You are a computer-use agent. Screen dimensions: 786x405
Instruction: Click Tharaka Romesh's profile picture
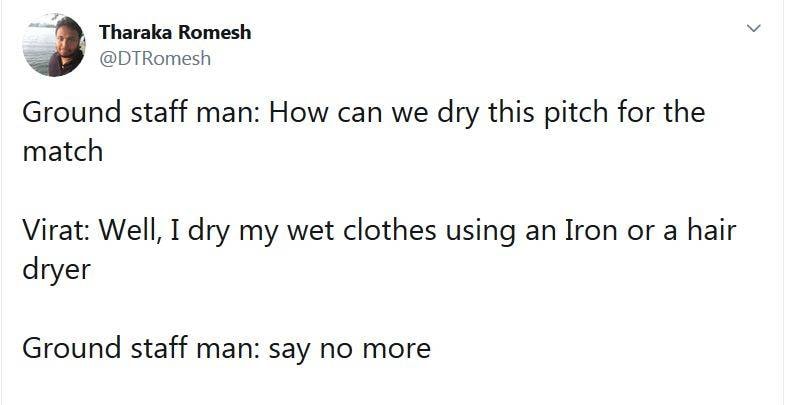pos(52,45)
